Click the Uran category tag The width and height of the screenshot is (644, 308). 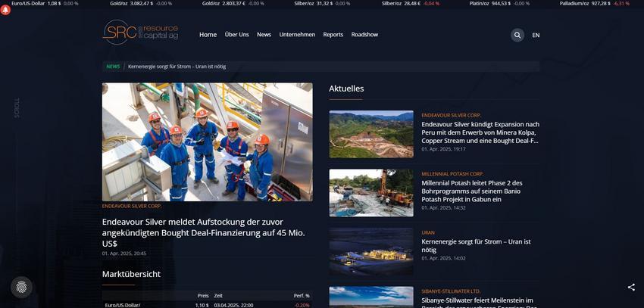(428, 233)
